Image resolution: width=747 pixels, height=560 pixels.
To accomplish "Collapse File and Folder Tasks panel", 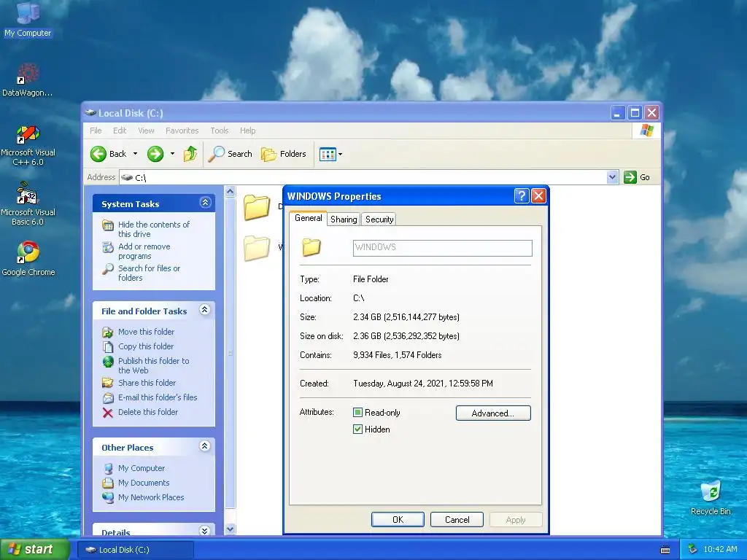I will pos(205,309).
